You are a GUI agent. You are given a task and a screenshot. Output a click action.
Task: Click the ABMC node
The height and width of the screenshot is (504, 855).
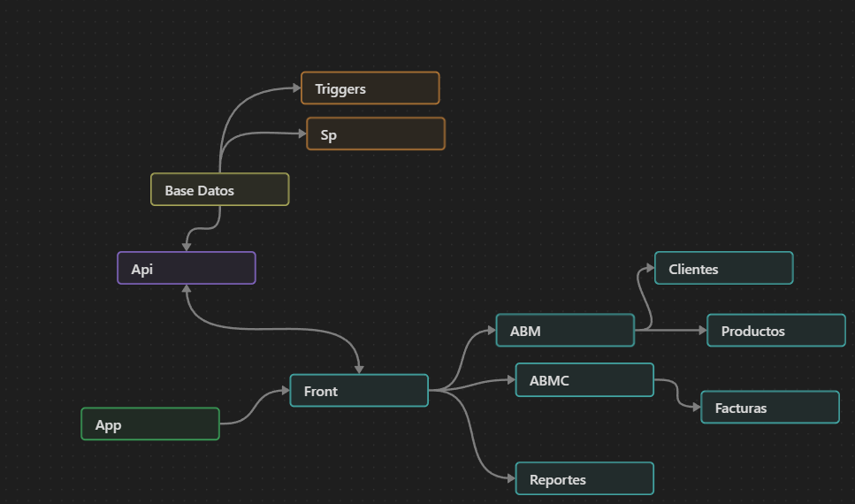tap(584, 380)
